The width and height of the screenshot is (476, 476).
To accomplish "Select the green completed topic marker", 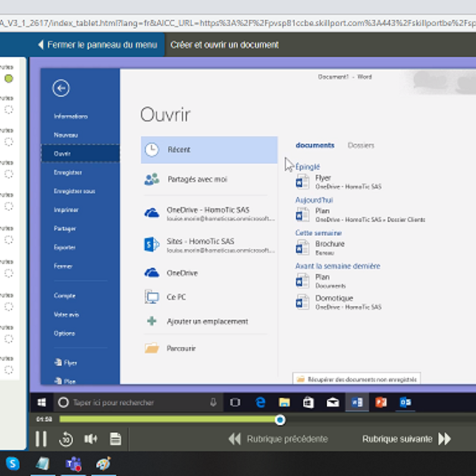I will coord(9,79).
